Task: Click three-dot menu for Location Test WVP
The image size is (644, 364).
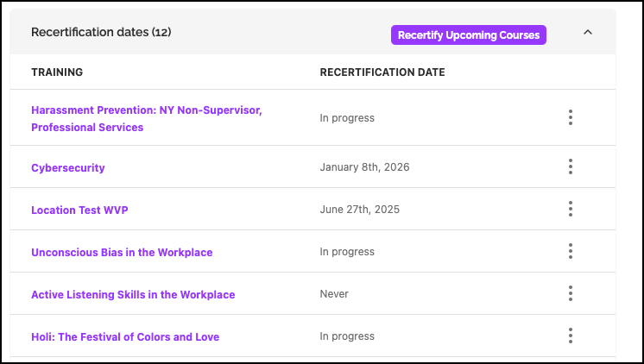Action: point(571,209)
